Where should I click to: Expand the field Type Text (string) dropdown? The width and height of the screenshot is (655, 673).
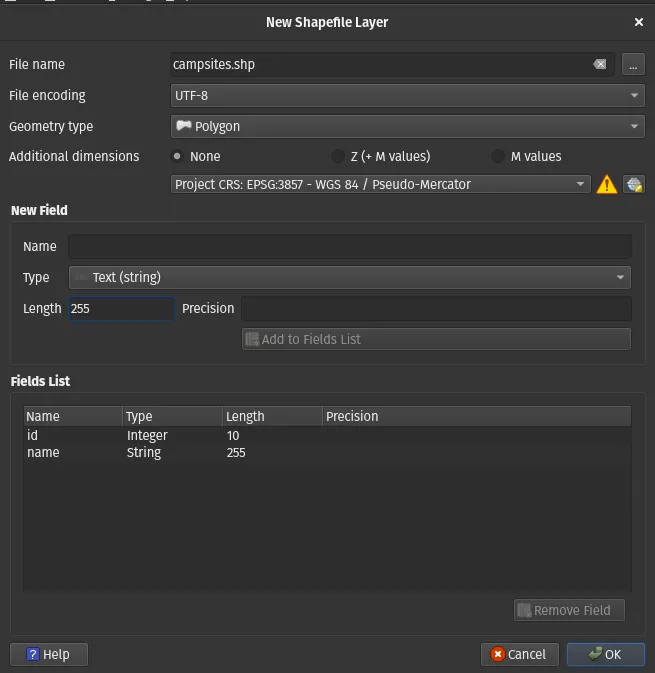tap(350, 277)
